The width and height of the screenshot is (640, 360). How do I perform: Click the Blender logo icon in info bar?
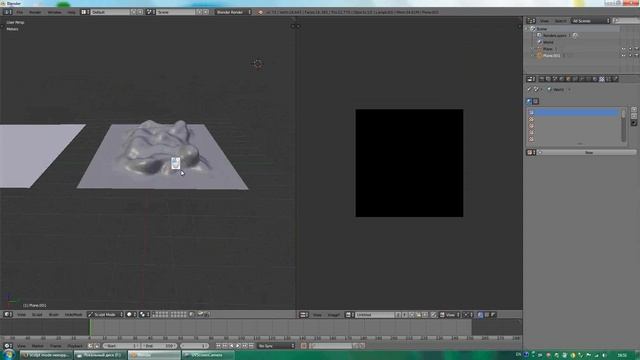click(x=260, y=12)
